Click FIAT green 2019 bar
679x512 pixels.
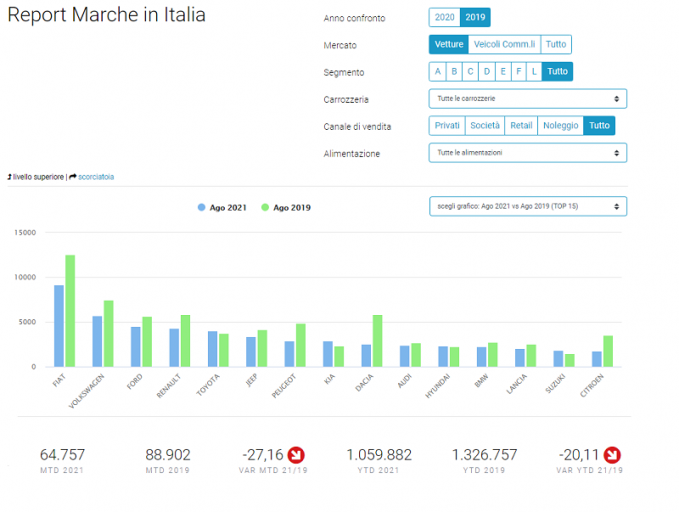(x=70, y=311)
